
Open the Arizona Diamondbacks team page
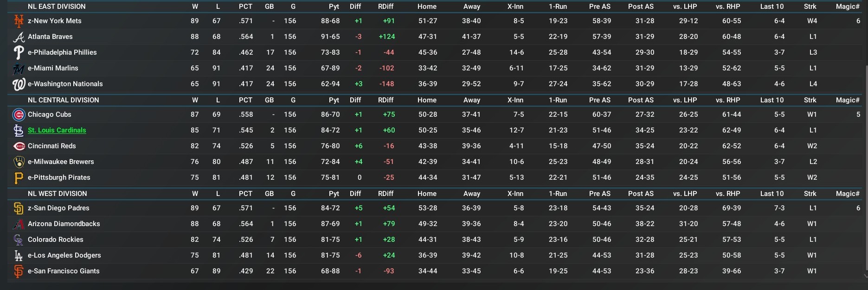tap(64, 224)
